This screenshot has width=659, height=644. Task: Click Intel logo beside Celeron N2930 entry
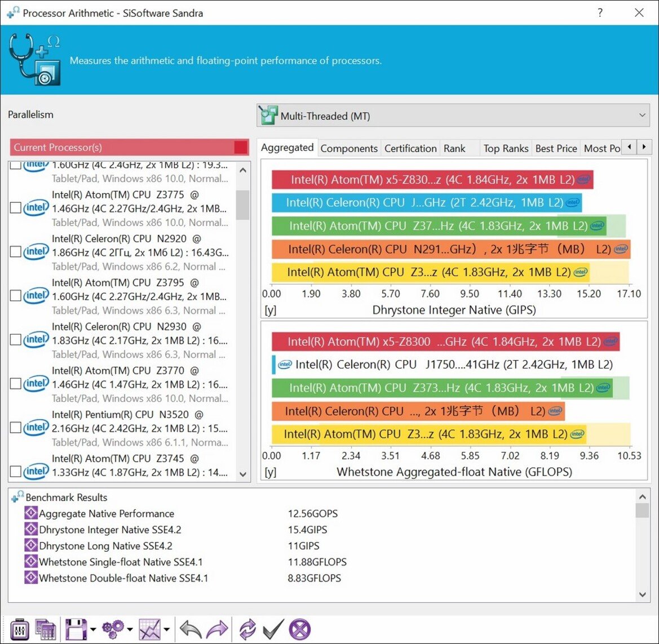click(36, 339)
